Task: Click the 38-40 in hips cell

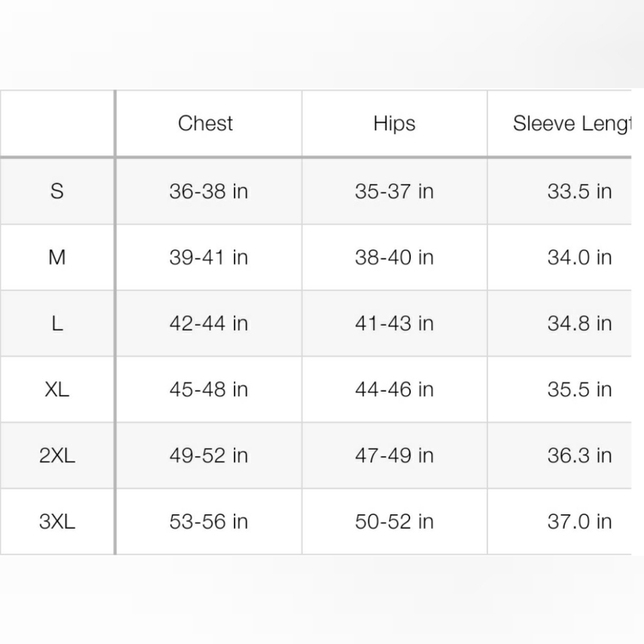Action: point(394,258)
